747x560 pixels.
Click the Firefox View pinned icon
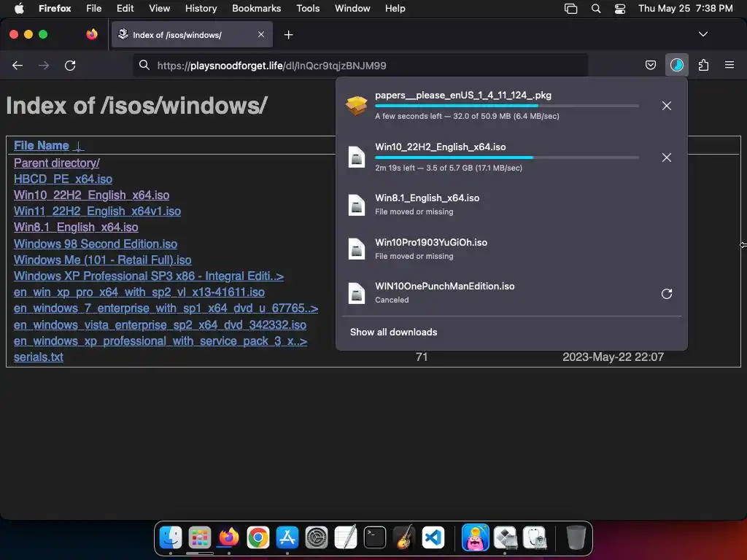click(91, 34)
